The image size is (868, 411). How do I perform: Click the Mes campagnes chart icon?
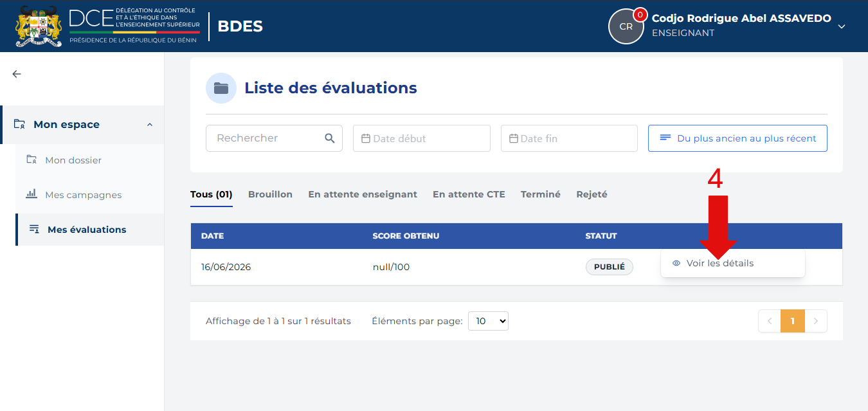(x=32, y=194)
